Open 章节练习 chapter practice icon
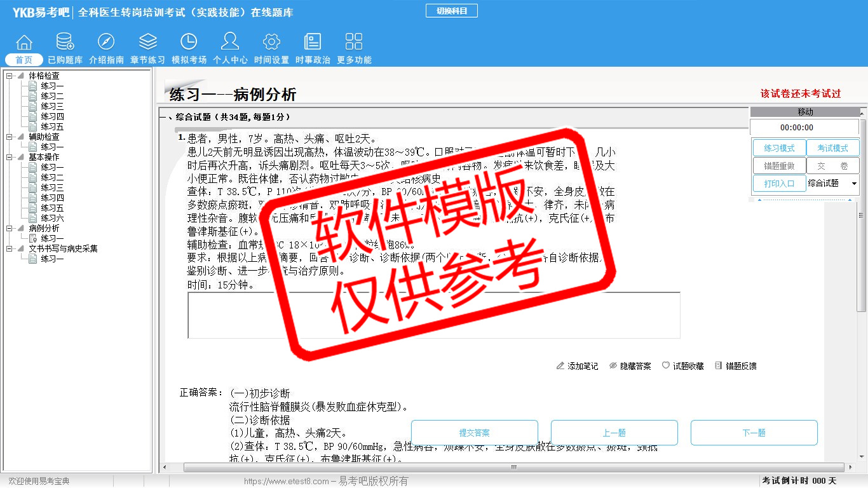 point(147,43)
